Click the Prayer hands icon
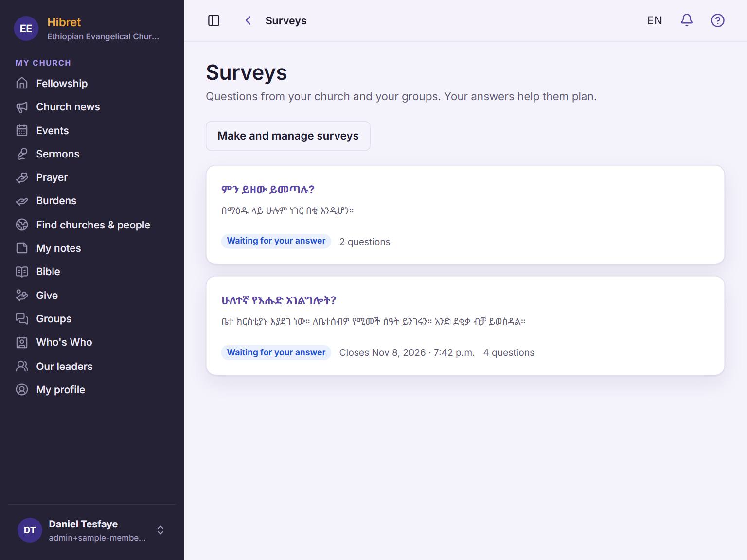 [x=22, y=177]
